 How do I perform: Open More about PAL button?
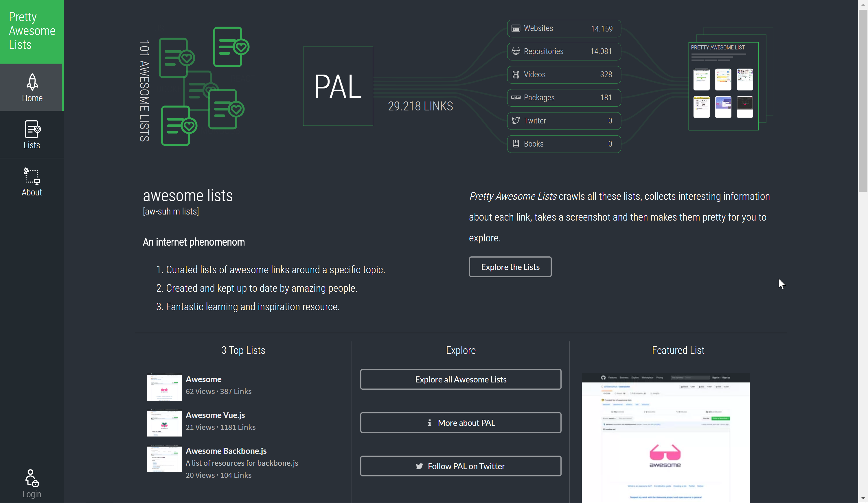461,423
